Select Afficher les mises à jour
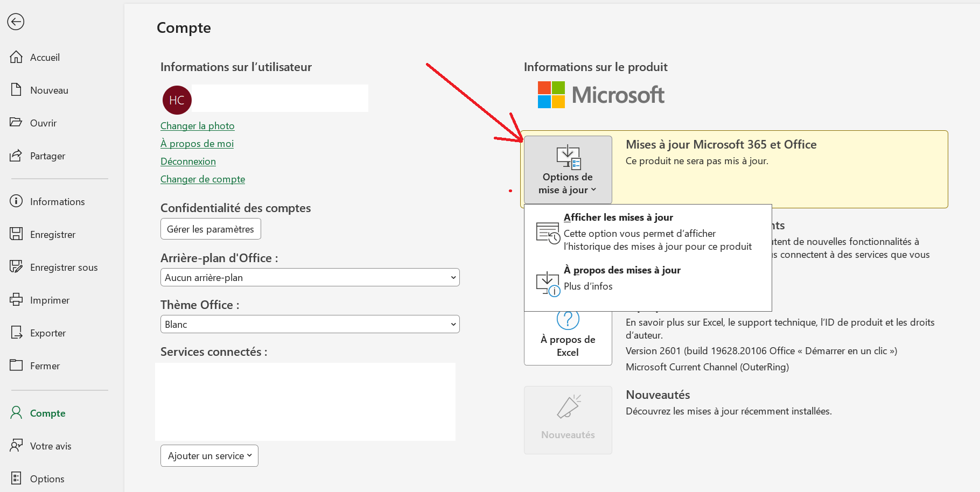Viewport: 980px width, 492px height. pos(648,232)
